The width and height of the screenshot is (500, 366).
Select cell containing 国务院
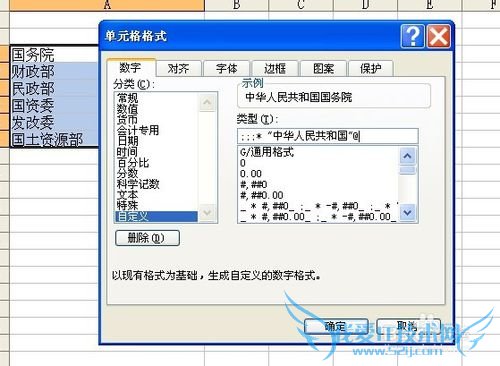coord(54,54)
